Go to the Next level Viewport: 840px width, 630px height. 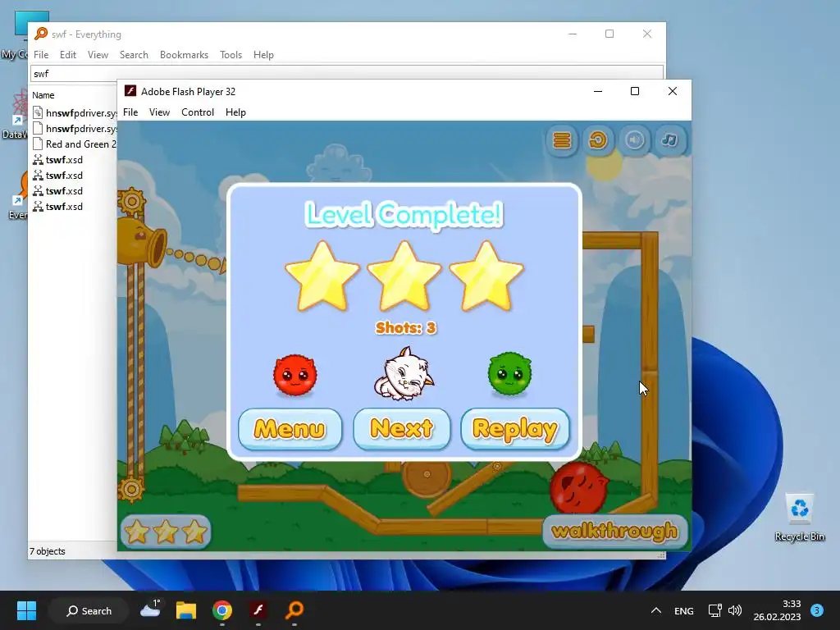coord(402,428)
